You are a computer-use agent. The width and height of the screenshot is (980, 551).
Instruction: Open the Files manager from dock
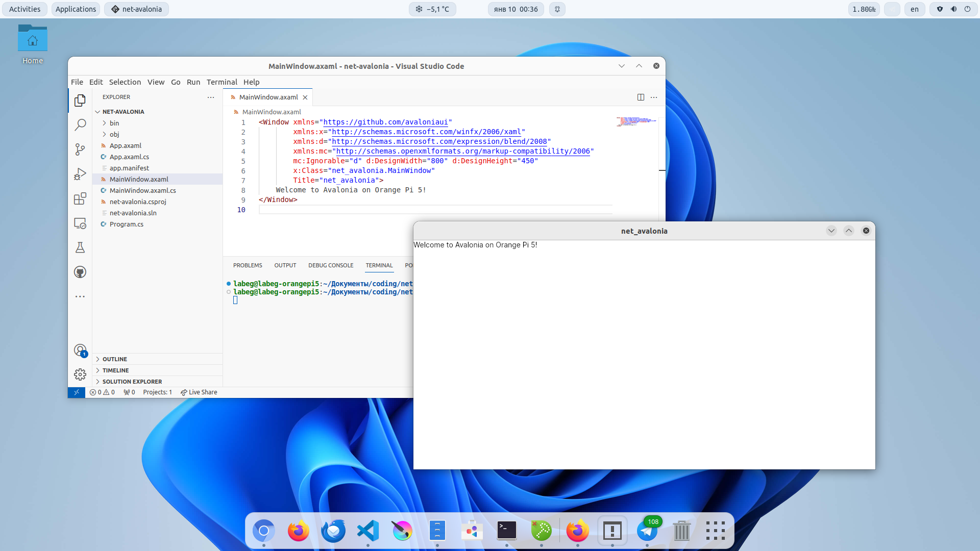(437, 531)
